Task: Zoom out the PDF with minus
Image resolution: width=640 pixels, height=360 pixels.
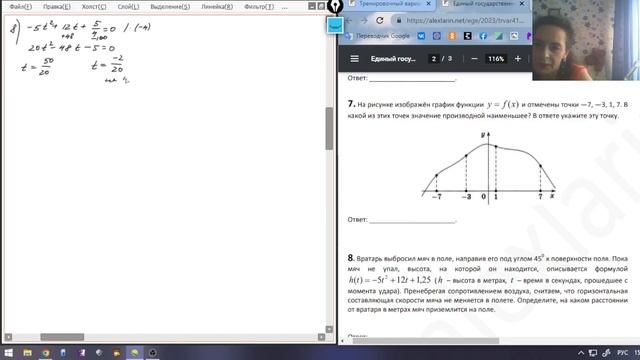Action: 474,59
